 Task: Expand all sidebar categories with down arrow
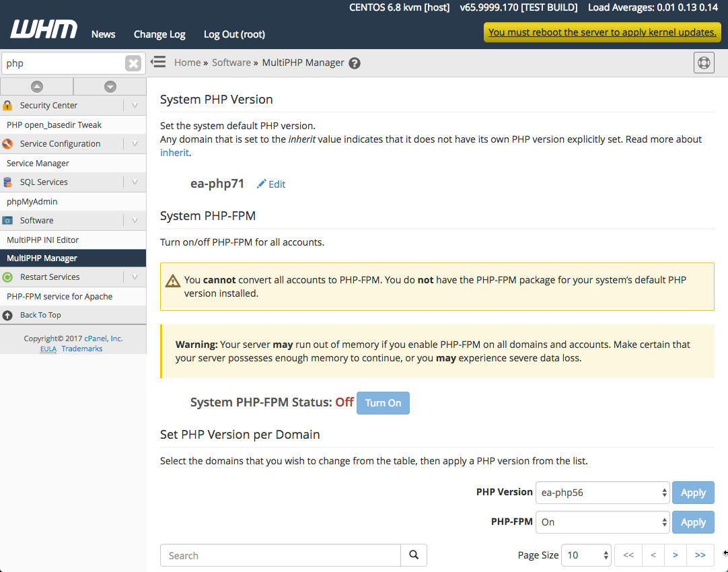tap(110, 87)
